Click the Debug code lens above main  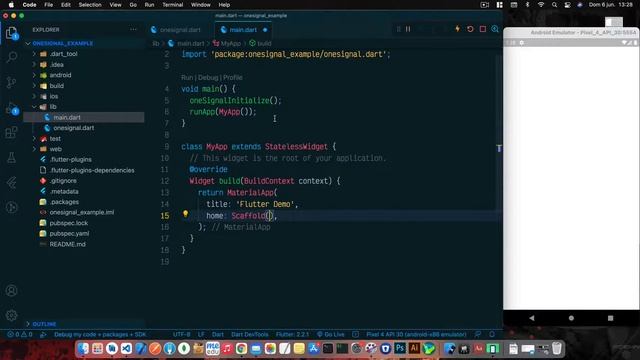point(208,77)
